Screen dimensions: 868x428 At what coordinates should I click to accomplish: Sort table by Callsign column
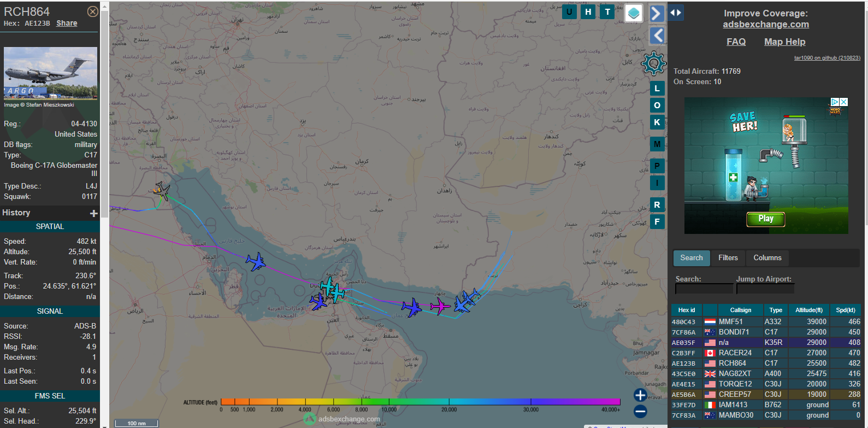(741, 310)
